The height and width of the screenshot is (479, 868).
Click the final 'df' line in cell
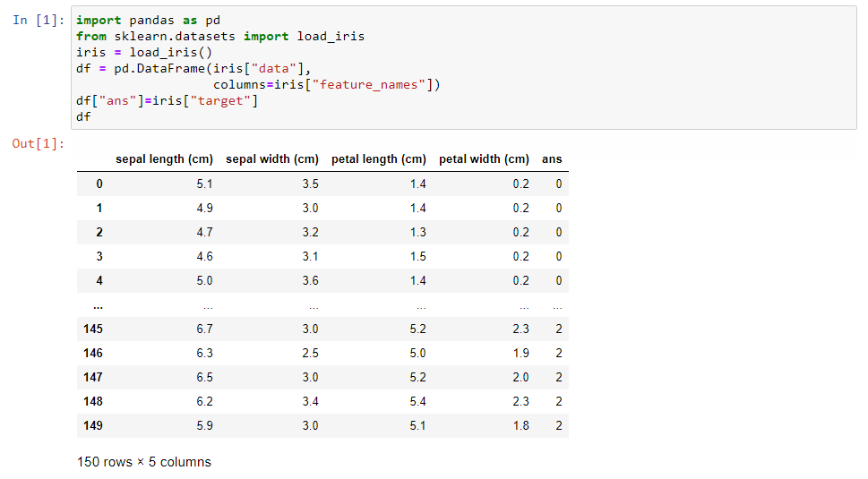click(83, 116)
